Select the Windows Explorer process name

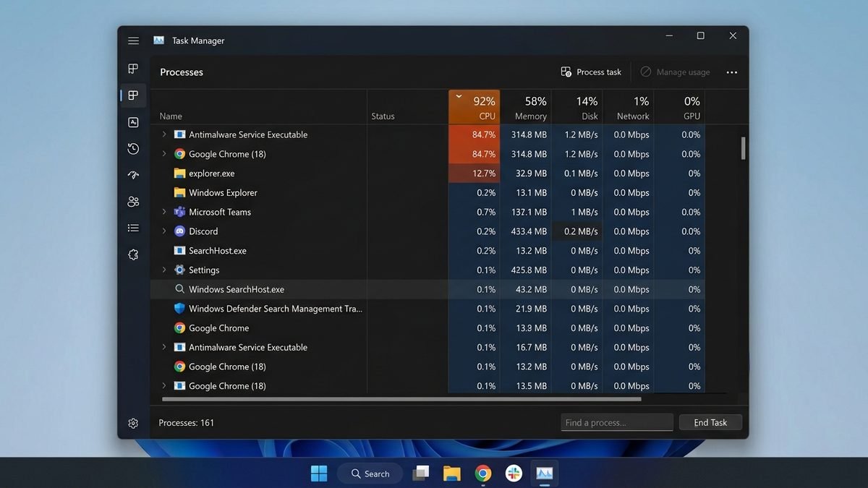[x=223, y=193]
